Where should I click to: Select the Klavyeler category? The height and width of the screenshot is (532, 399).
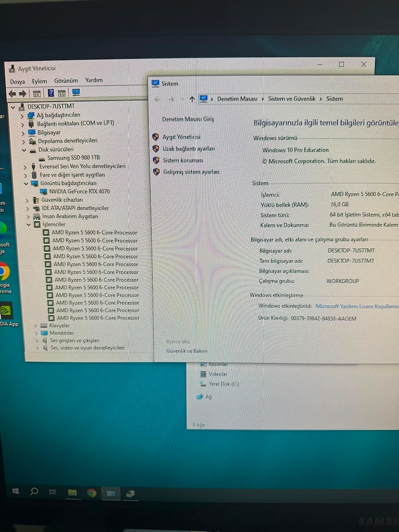(x=59, y=325)
